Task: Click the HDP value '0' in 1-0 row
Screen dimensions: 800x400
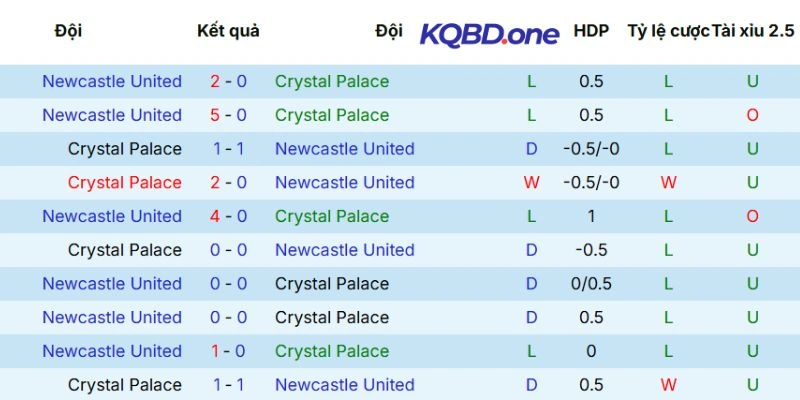Action: coord(591,351)
